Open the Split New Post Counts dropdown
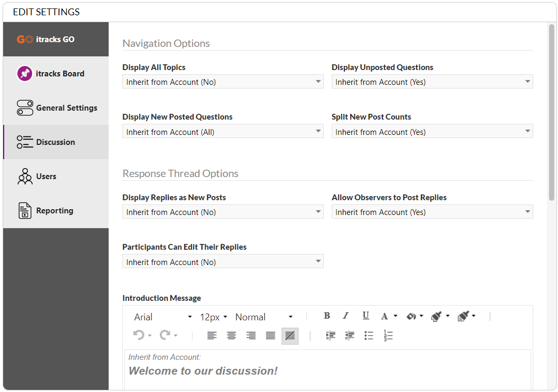558x392 pixels. click(x=432, y=132)
